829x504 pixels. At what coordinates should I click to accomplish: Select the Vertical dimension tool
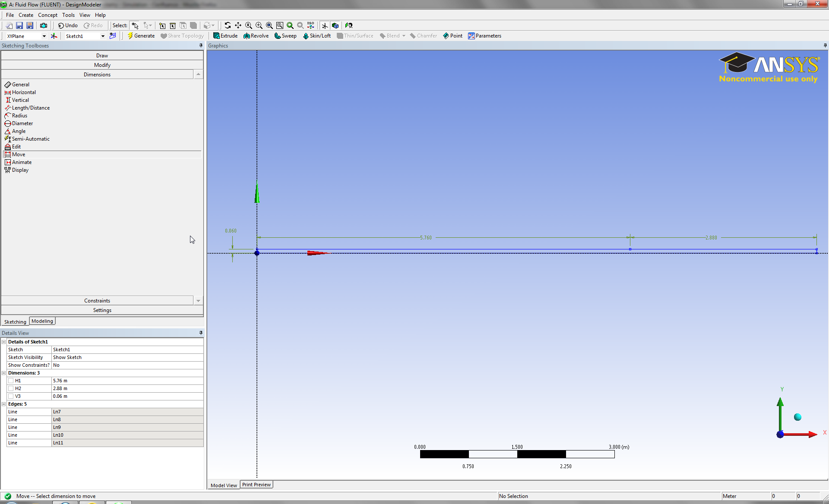click(x=16, y=100)
